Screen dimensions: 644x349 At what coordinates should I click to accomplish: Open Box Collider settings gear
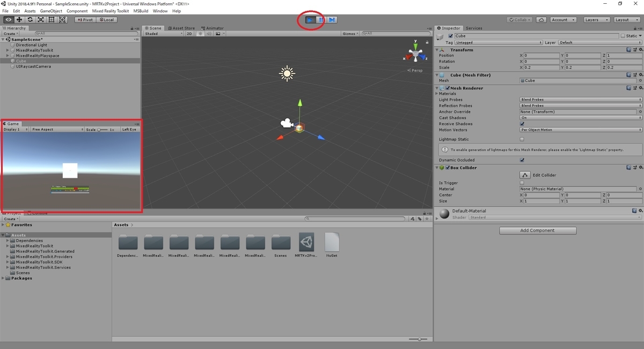point(640,168)
